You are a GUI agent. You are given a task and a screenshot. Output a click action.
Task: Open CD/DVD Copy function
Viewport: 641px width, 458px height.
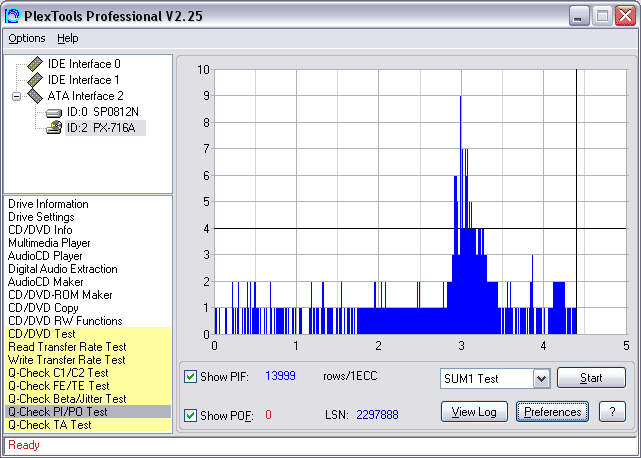point(43,308)
